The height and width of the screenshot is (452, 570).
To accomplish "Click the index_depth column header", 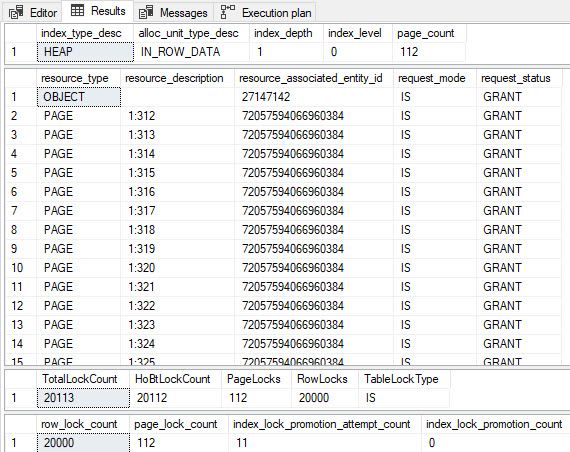I will [x=286, y=33].
